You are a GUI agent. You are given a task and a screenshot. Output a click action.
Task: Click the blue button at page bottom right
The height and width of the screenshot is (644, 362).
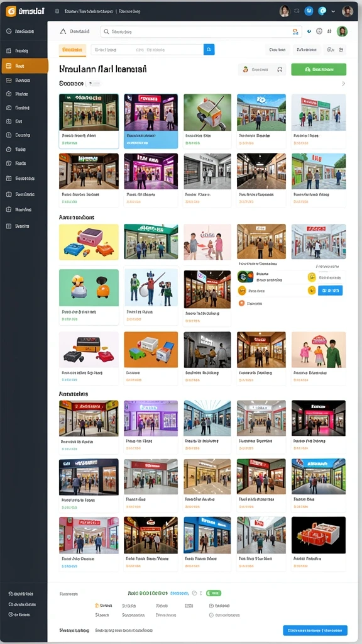point(315,630)
